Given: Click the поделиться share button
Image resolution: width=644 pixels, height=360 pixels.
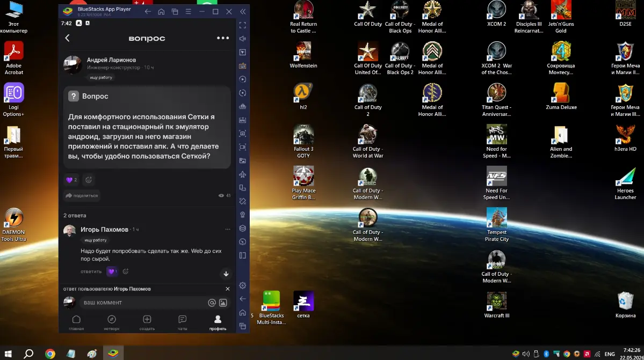Looking at the screenshot, I should pyautogui.click(x=82, y=196).
